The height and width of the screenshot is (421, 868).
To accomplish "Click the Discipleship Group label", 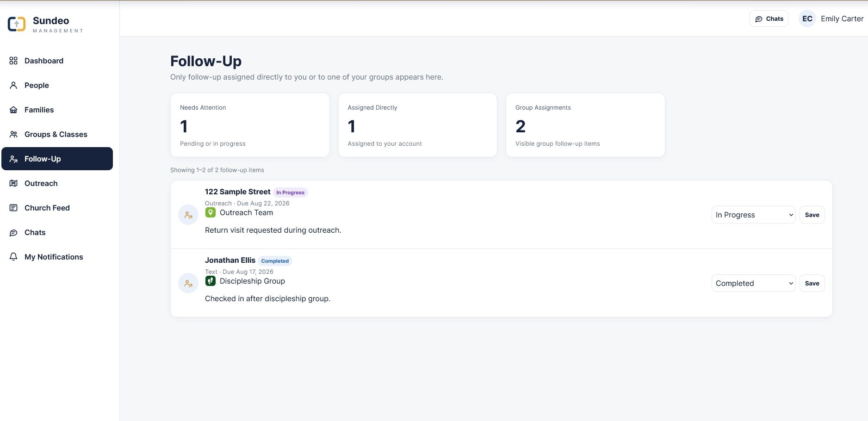I will coord(252,281).
